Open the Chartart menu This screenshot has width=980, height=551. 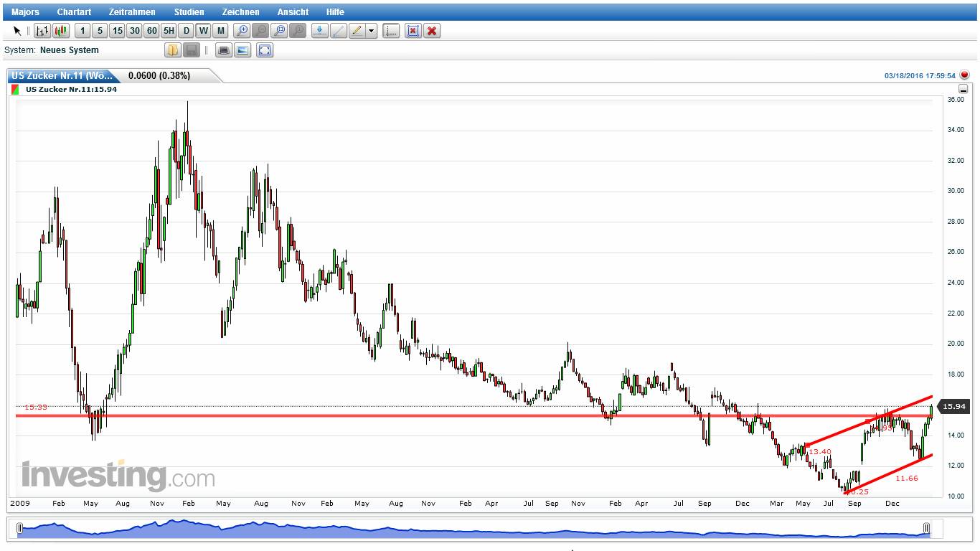(x=74, y=12)
